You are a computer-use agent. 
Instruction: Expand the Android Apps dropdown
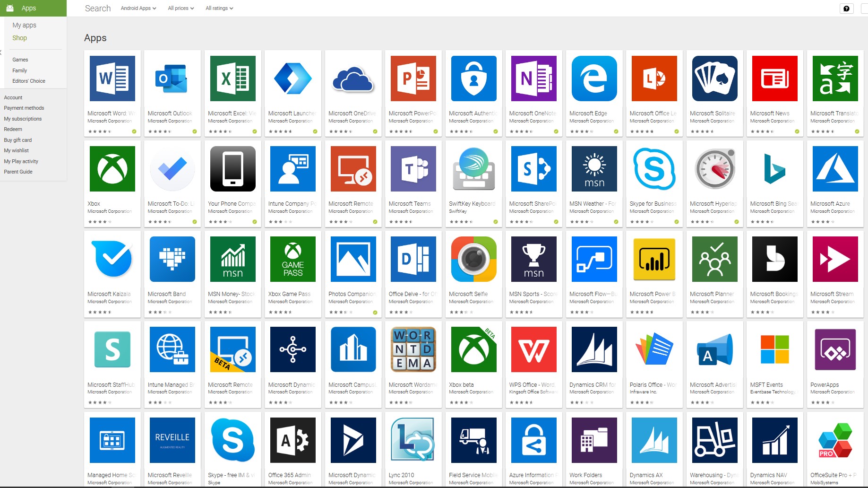[x=138, y=9]
